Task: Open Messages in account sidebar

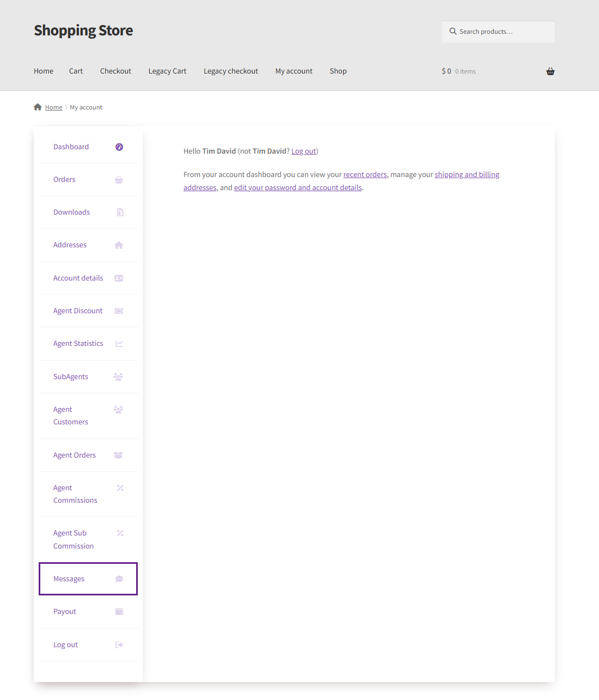Action: pos(69,579)
